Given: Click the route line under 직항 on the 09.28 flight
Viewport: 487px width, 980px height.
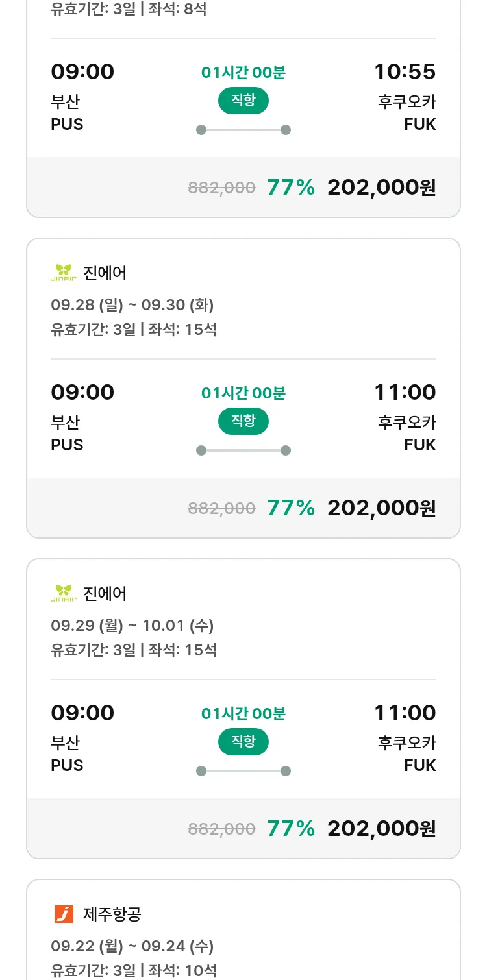Looking at the screenshot, I should click(243, 450).
